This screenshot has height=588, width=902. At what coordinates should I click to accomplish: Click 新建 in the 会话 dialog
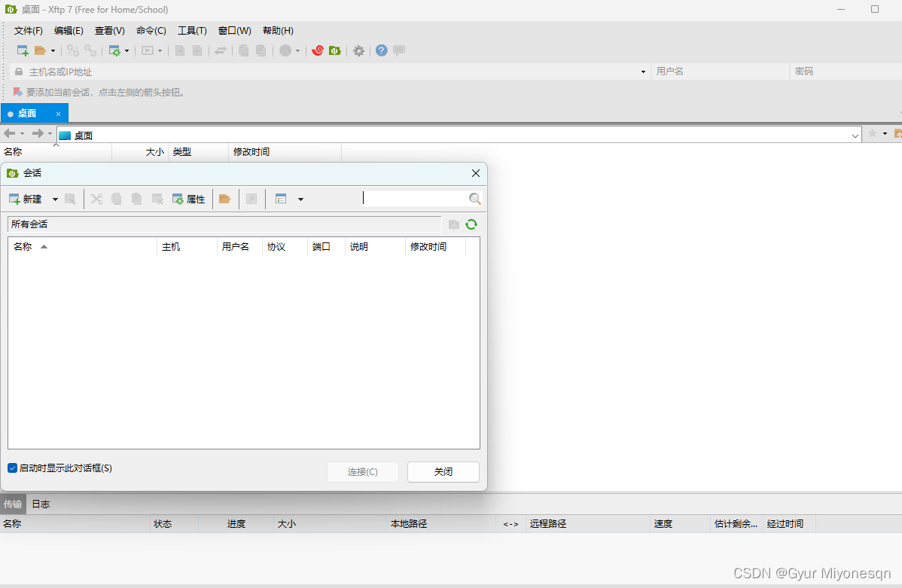26,199
